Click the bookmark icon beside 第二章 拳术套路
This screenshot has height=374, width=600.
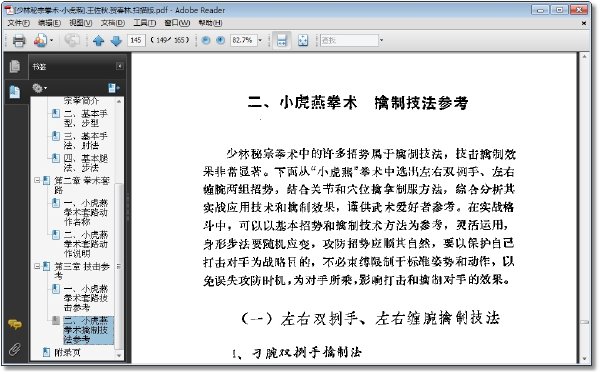pyautogui.click(x=46, y=180)
